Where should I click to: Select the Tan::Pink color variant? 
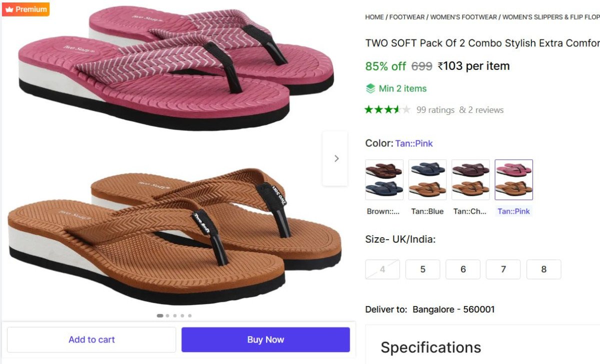coord(513,180)
